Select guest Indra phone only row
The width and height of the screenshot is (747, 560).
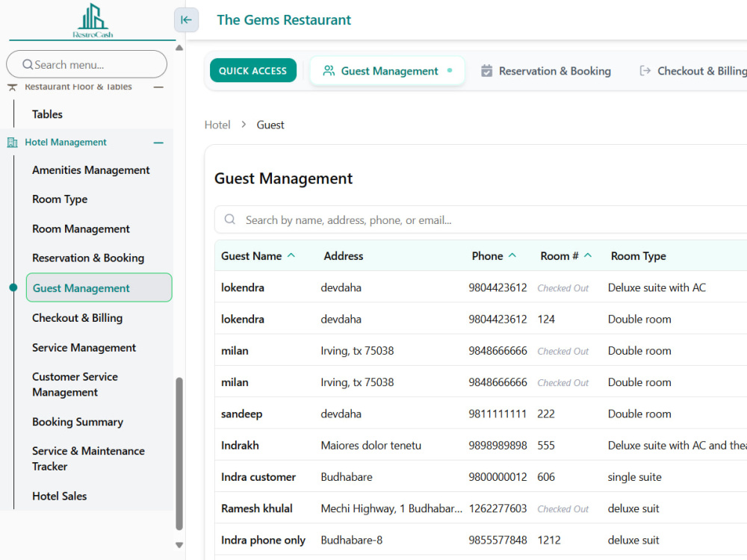click(480, 540)
